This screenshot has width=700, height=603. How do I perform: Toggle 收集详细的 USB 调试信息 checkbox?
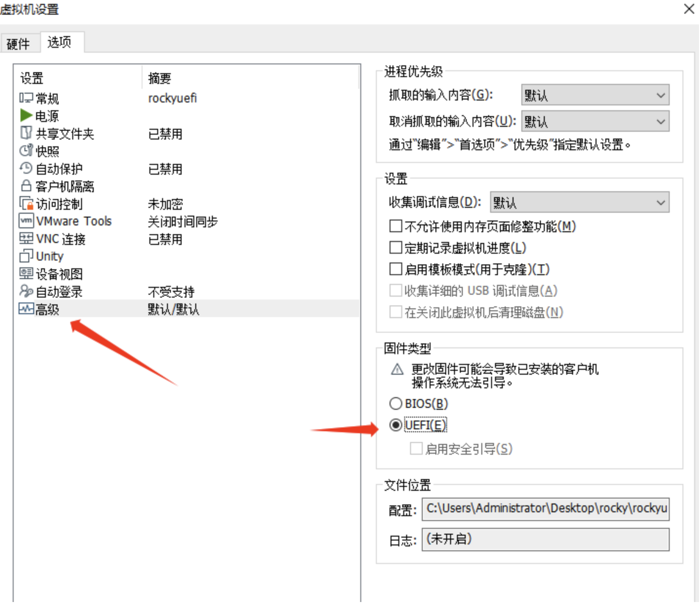[396, 291]
